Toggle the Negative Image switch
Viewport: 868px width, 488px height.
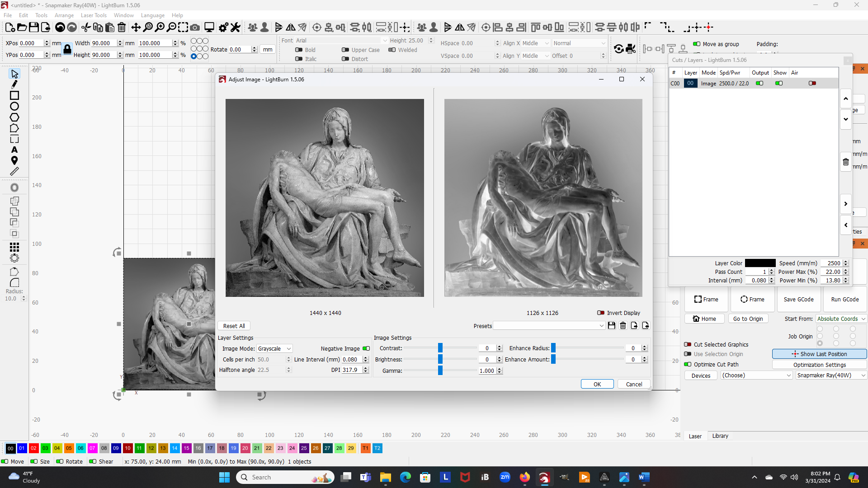[366, 348]
